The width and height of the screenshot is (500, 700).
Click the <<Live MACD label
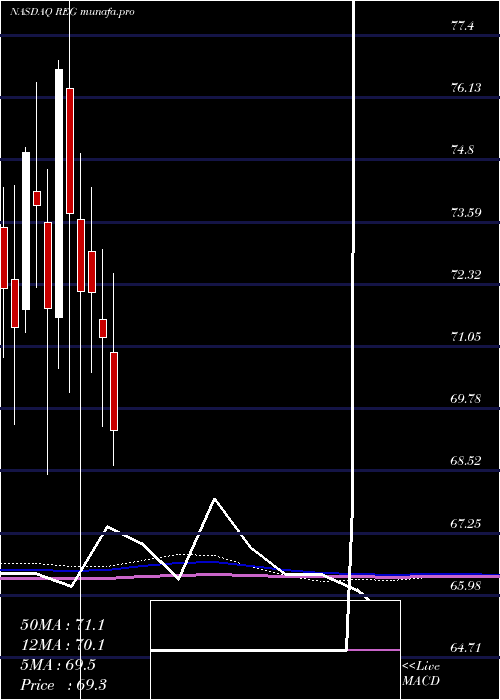(421, 674)
